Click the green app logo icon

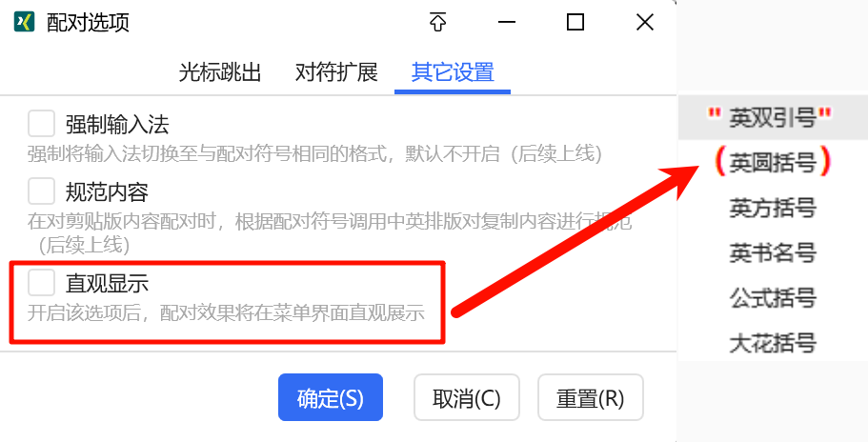[24, 22]
